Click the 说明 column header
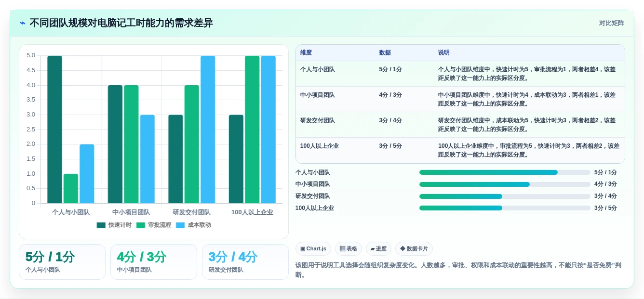Viewport: 644px width, 299px height. pyautogui.click(x=444, y=53)
